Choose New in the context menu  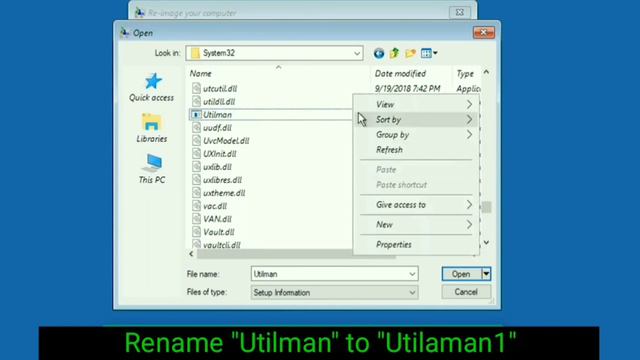click(416, 224)
